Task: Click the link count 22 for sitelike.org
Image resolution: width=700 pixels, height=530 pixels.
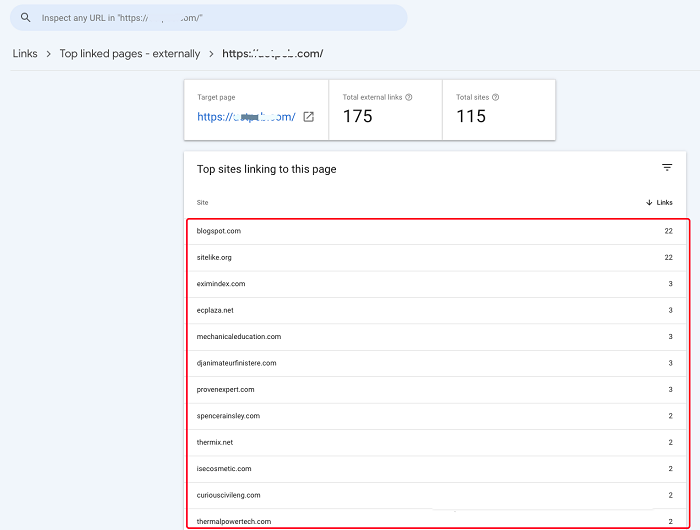Action: click(x=668, y=258)
